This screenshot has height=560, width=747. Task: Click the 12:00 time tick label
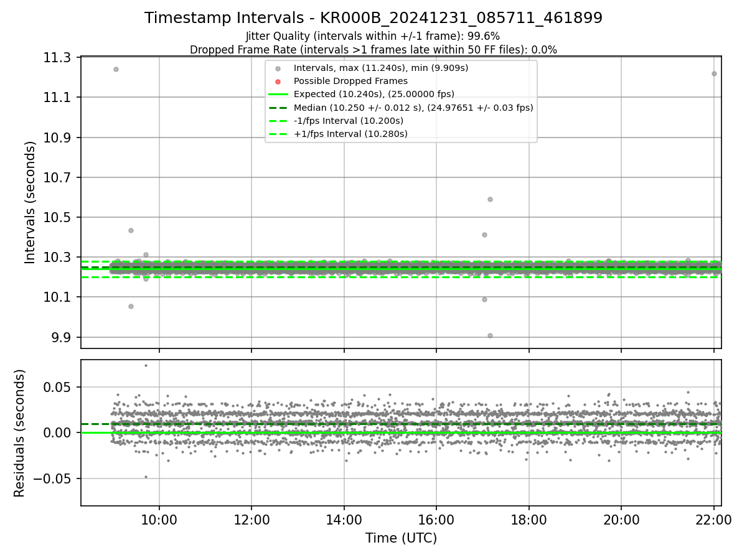(x=251, y=519)
